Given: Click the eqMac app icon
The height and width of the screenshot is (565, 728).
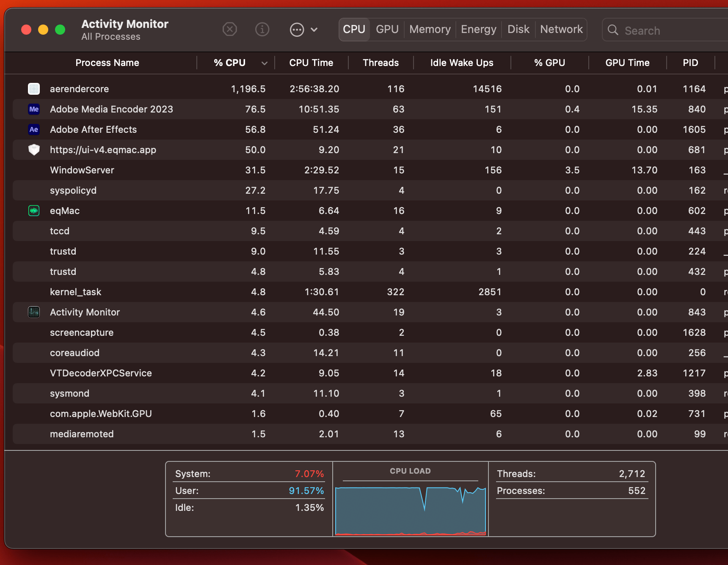Looking at the screenshot, I should coord(34,210).
